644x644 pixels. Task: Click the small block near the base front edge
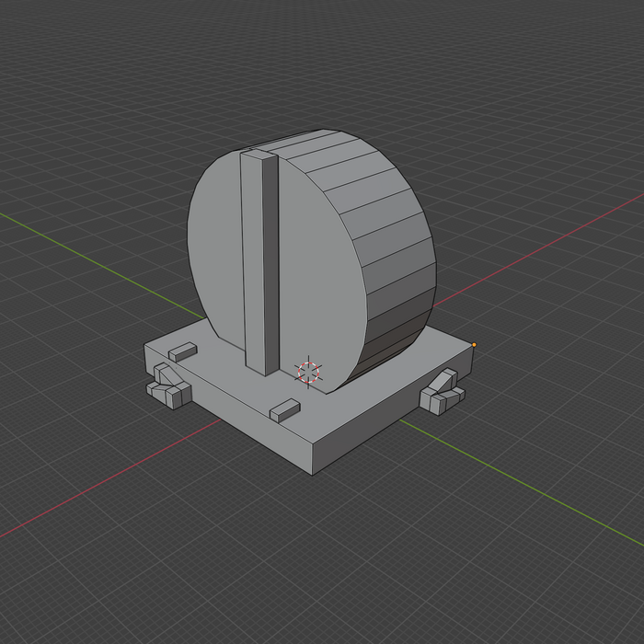point(284,410)
